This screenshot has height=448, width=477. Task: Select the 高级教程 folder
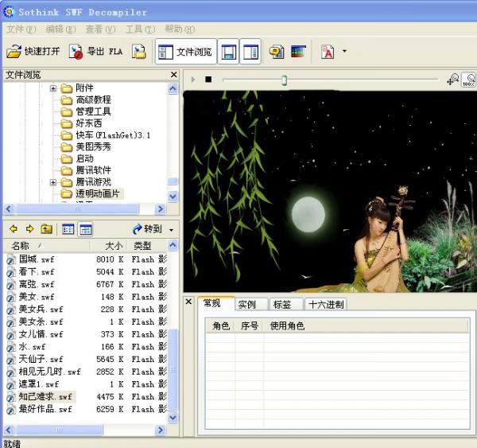click(93, 100)
